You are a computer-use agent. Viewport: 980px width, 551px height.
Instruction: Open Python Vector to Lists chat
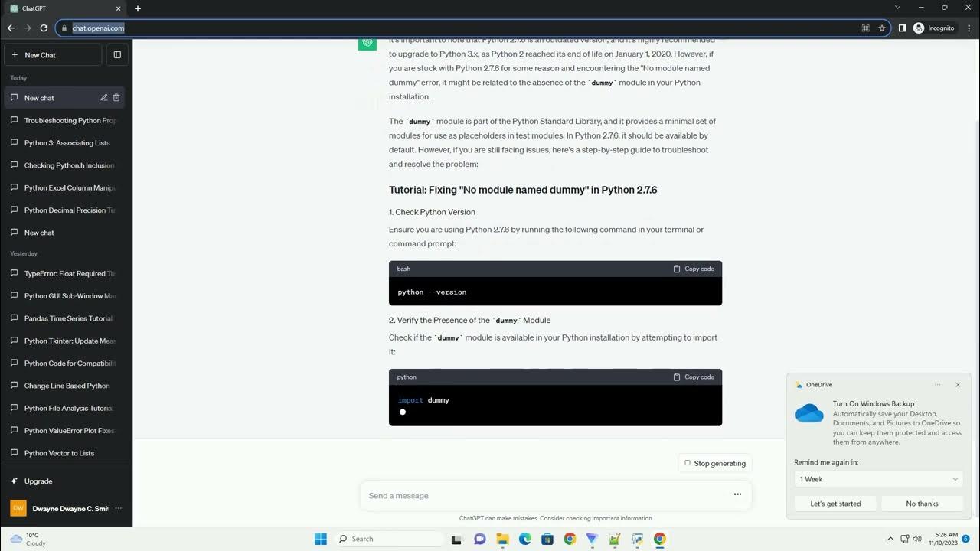click(x=64, y=453)
